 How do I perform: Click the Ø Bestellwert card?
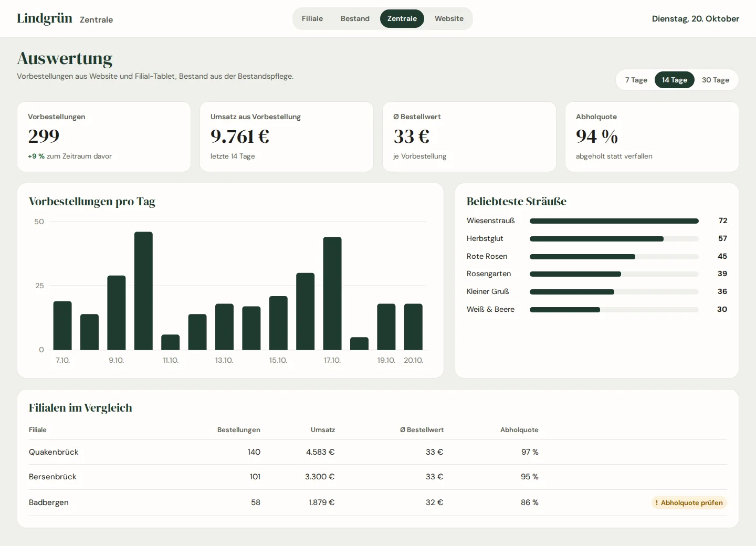click(469, 136)
